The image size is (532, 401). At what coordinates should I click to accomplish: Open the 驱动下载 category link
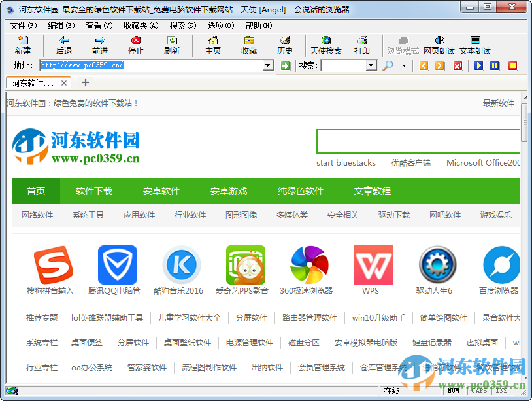coord(394,215)
